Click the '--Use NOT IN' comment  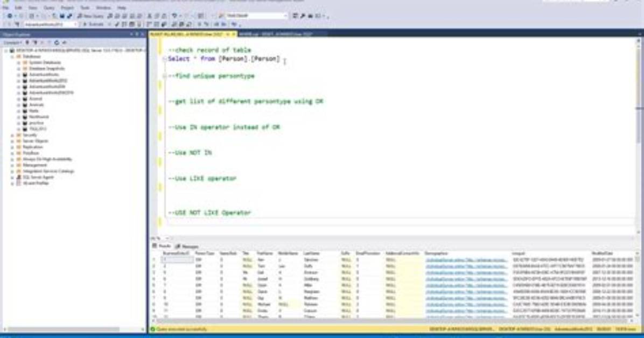pyautogui.click(x=190, y=153)
